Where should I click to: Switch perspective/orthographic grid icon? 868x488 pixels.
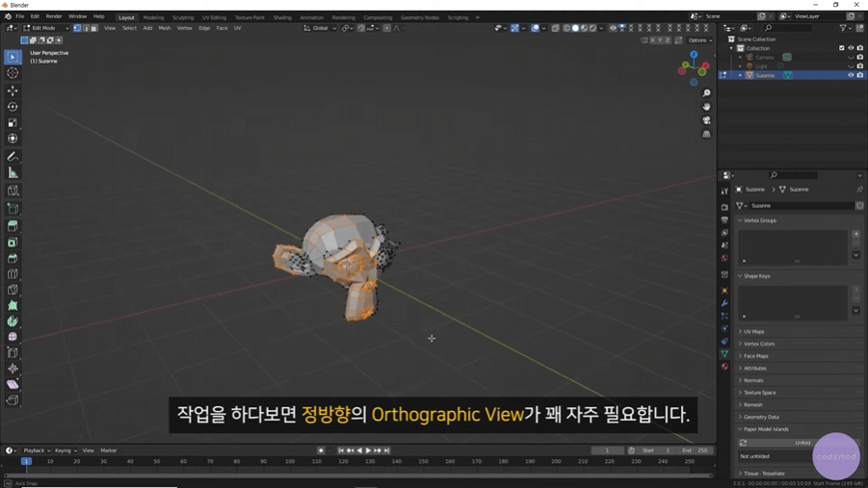(x=706, y=135)
